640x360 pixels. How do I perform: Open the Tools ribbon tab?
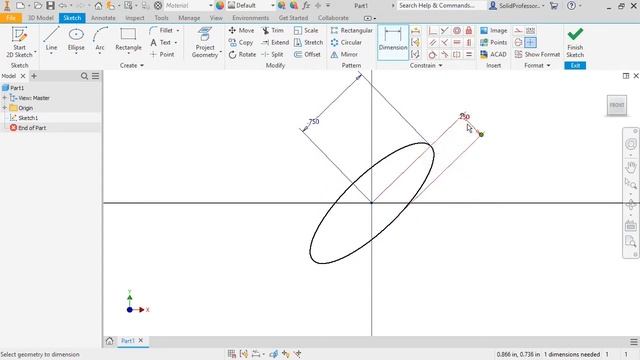coord(161,18)
